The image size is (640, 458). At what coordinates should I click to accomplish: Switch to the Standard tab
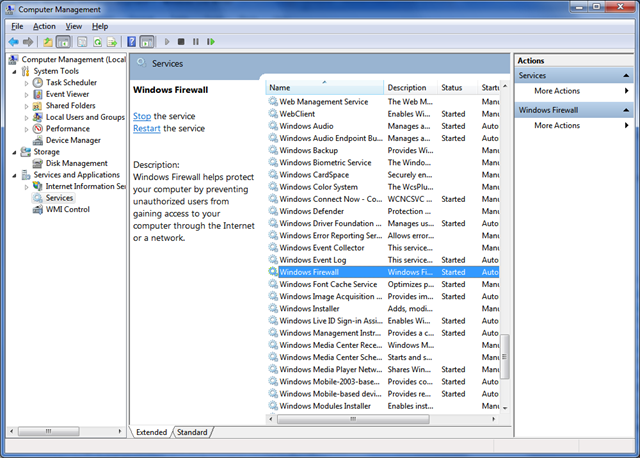click(x=192, y=432)
